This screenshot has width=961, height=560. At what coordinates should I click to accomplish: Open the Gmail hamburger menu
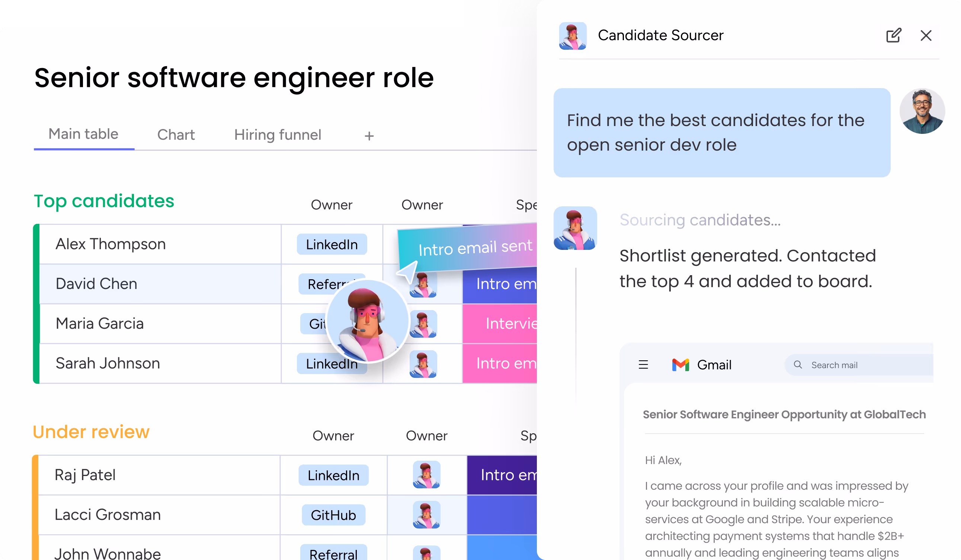(x=643, y=365)
